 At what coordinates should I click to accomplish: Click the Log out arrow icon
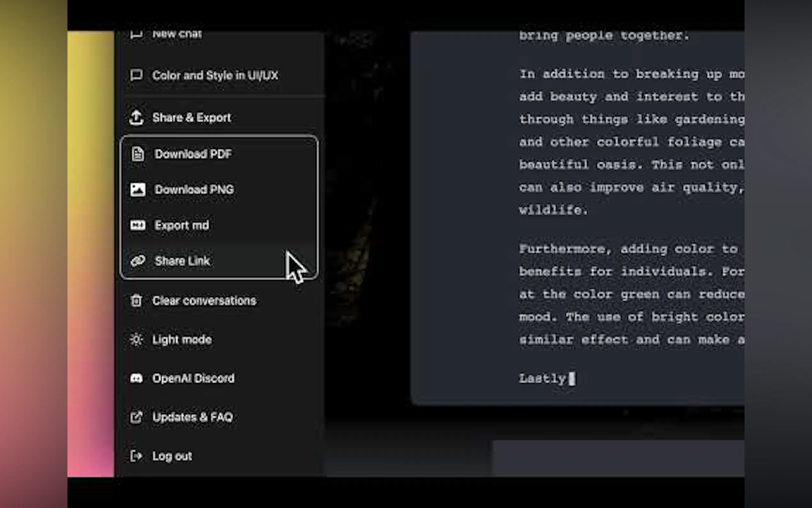pyautogui.click(x=136, y=456)
